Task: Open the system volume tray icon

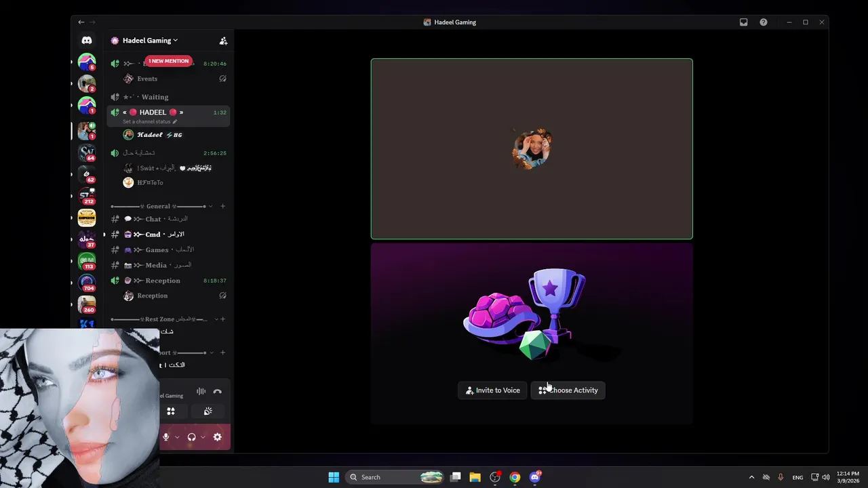Action: point(826,477)
